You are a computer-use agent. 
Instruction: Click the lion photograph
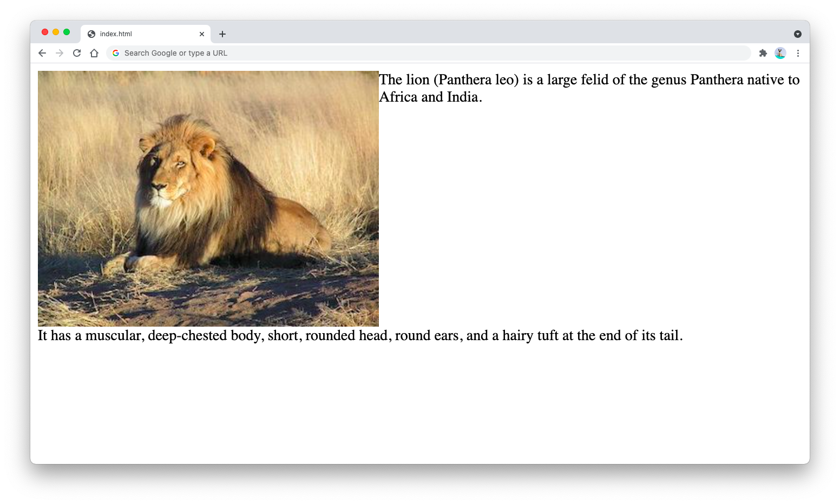(208, 198)
